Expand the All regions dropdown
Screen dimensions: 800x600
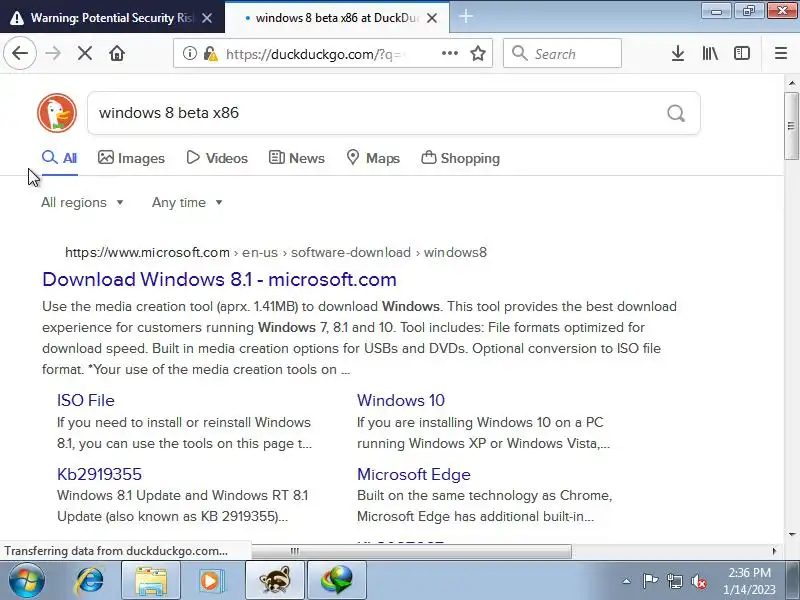tap(82, 203)
